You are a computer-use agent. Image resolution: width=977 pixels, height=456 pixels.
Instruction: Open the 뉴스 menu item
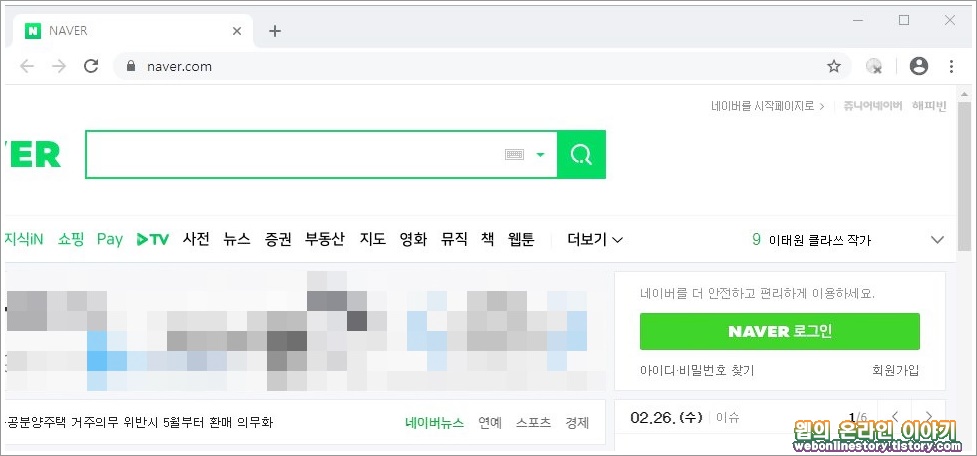point(237,239)
